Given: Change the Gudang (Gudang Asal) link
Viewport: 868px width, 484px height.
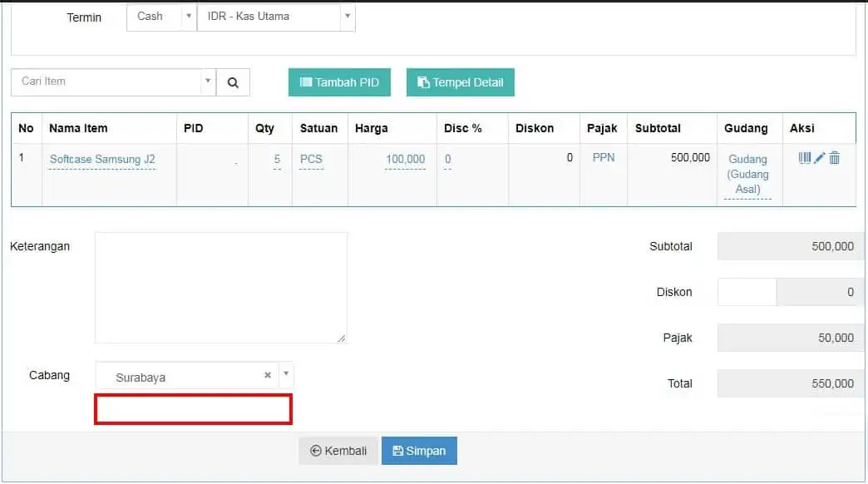Looking at the screenshot, I should pyautogui.click(x=748, y=174).
